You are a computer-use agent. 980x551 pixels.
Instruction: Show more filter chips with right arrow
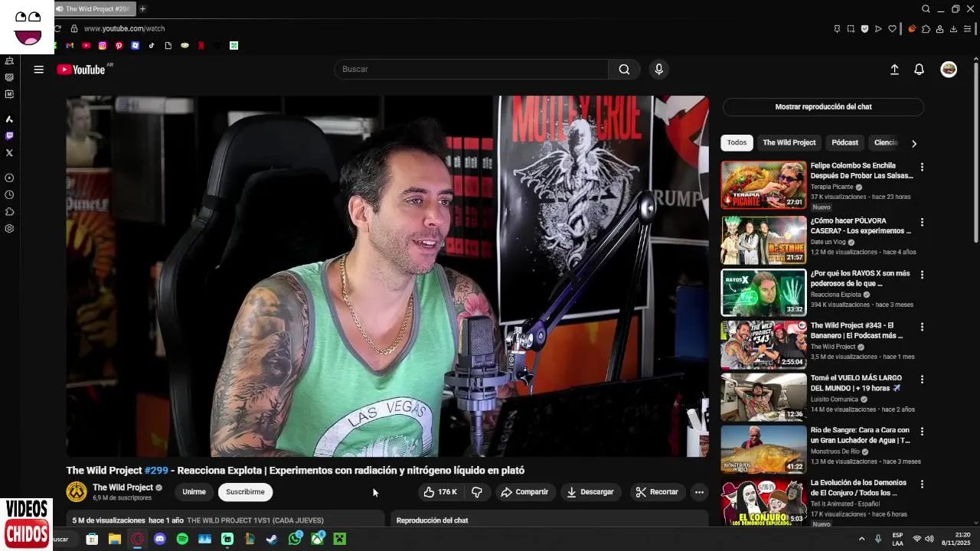pyautogui.click(x=913, y=143)
